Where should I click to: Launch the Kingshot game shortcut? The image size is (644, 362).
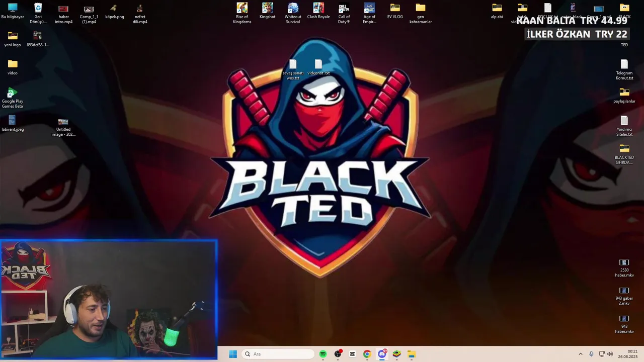(x=268, y=11)
